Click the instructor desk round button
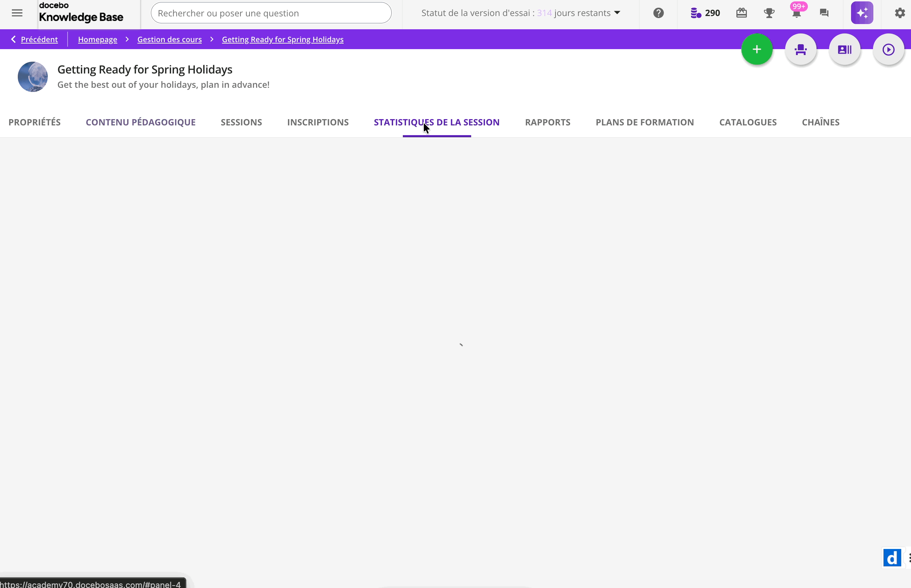 (x=801, y=49)
